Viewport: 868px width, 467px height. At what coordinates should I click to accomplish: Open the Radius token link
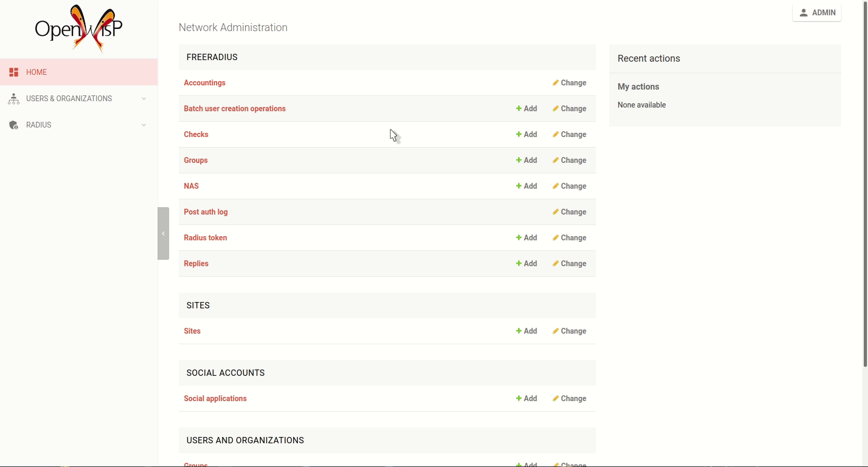[x=206, y=238]
